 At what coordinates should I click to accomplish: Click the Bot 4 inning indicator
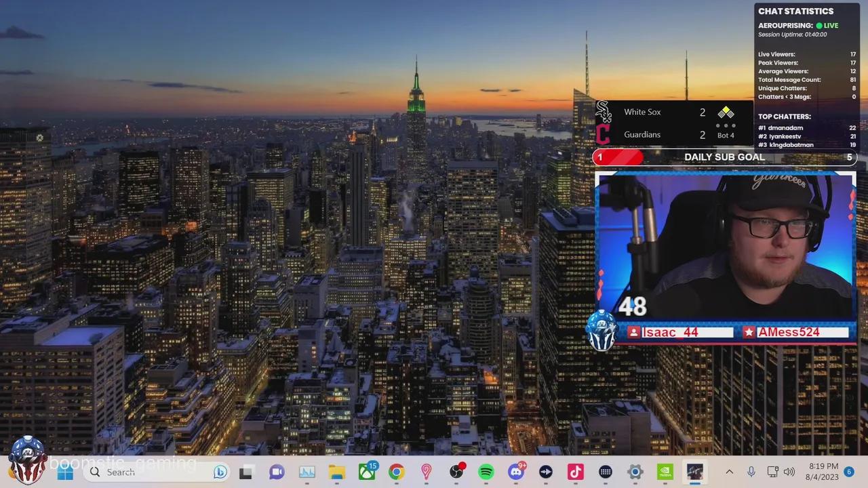[726, 136]
